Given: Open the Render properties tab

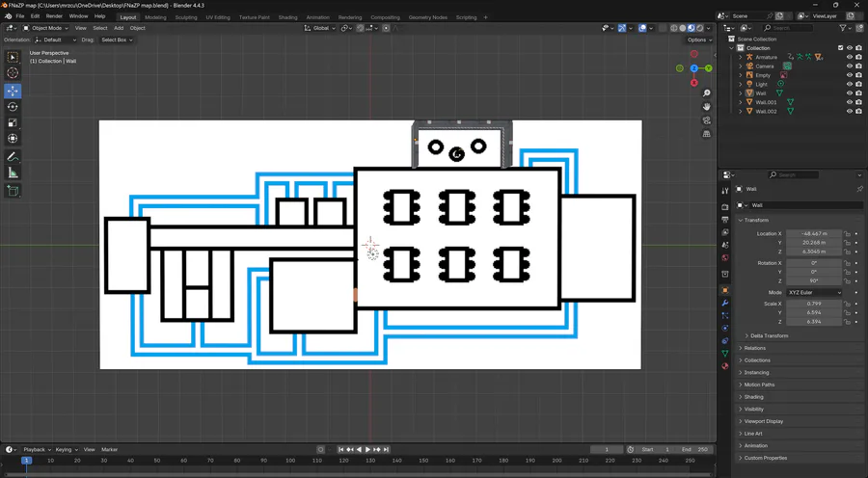Looking at the screenshot, I should pos(725,207).
